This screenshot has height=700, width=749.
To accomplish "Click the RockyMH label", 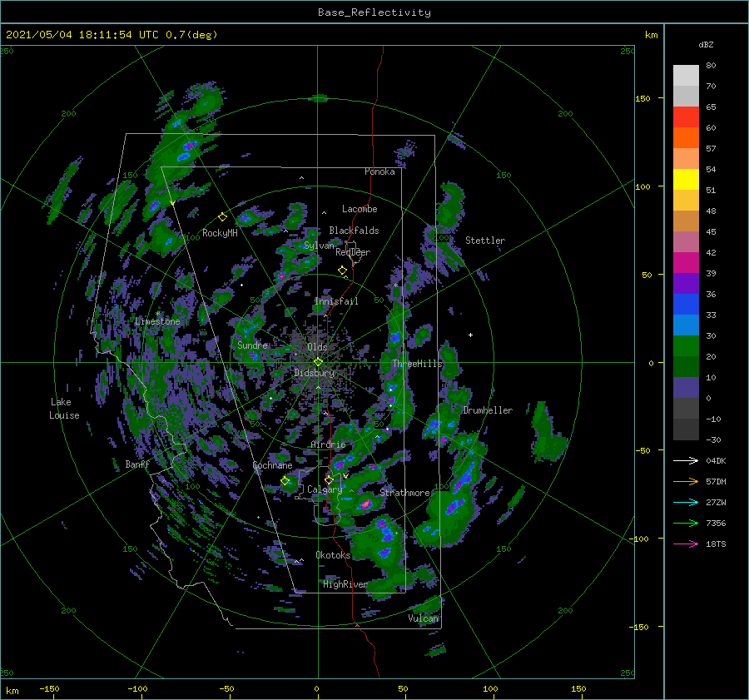I will (x=220, y=233).
